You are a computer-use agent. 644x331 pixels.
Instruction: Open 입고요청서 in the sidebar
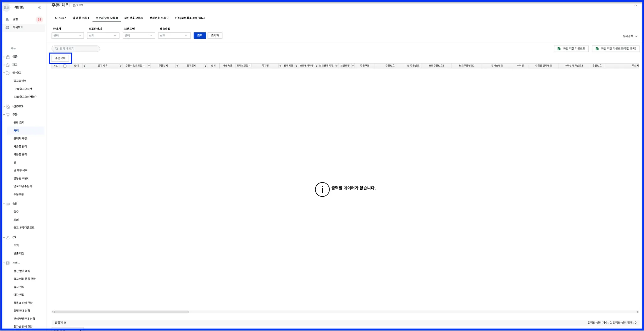coord(20,81)
